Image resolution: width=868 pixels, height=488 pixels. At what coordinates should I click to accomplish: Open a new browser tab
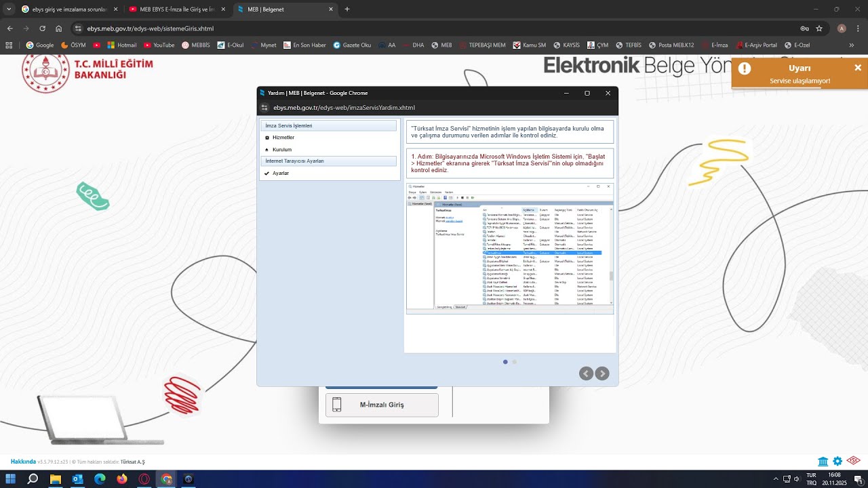[x=347, y=9]
